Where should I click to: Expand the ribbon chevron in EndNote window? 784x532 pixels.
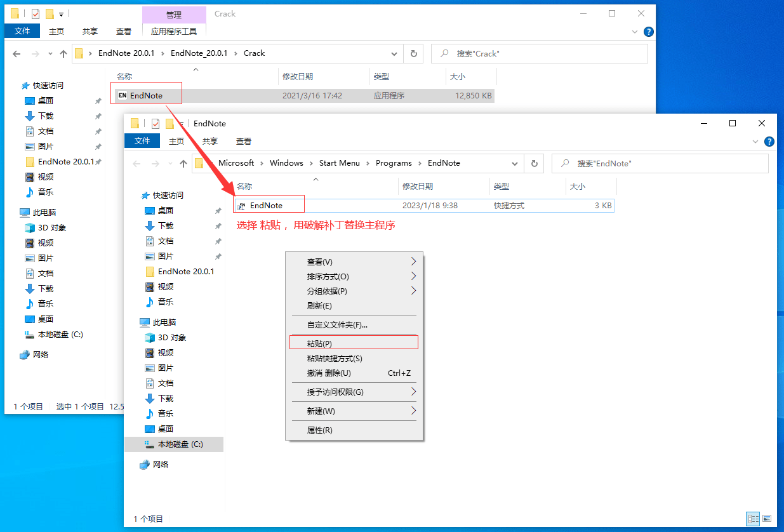click(755, 142)
